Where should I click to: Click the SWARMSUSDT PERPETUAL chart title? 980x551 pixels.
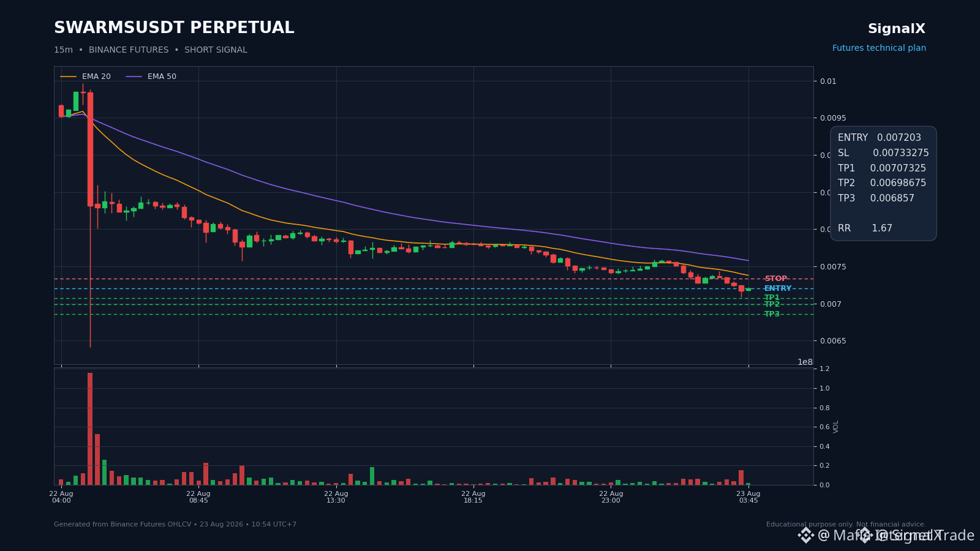174,28
